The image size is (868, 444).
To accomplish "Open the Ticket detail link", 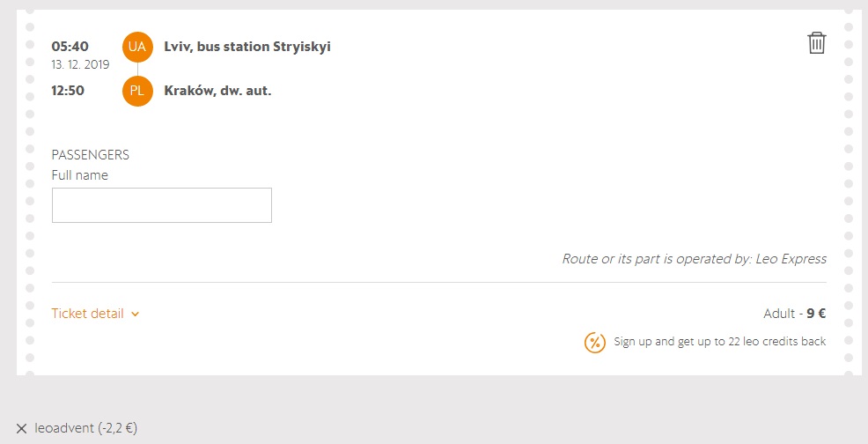I will pos(88,314).
